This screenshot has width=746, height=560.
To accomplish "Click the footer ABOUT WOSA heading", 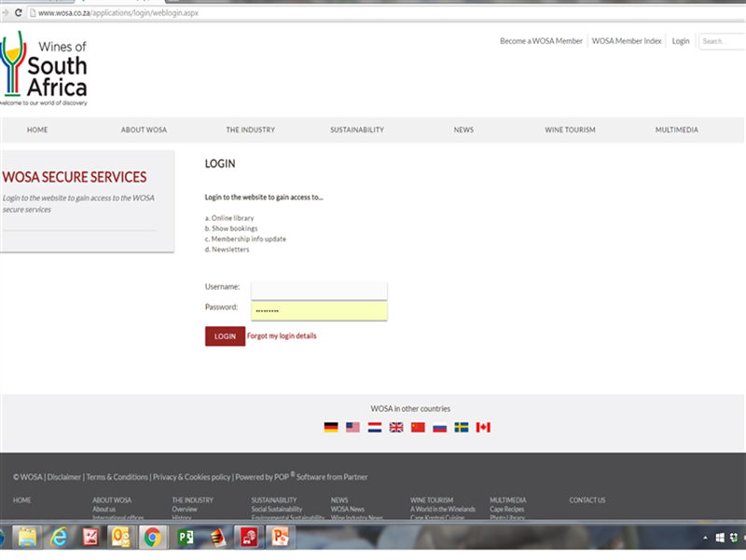I will click(x=112, y=500).
